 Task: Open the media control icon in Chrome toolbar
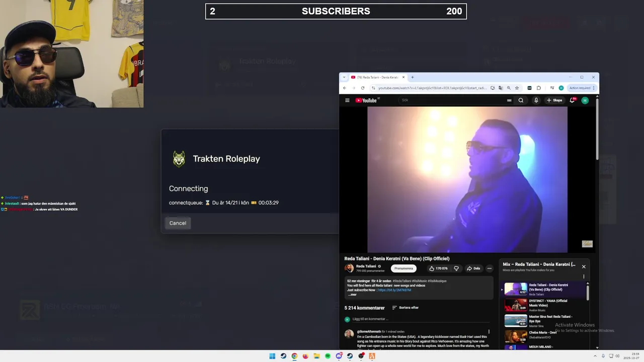[x=552, y=88]
